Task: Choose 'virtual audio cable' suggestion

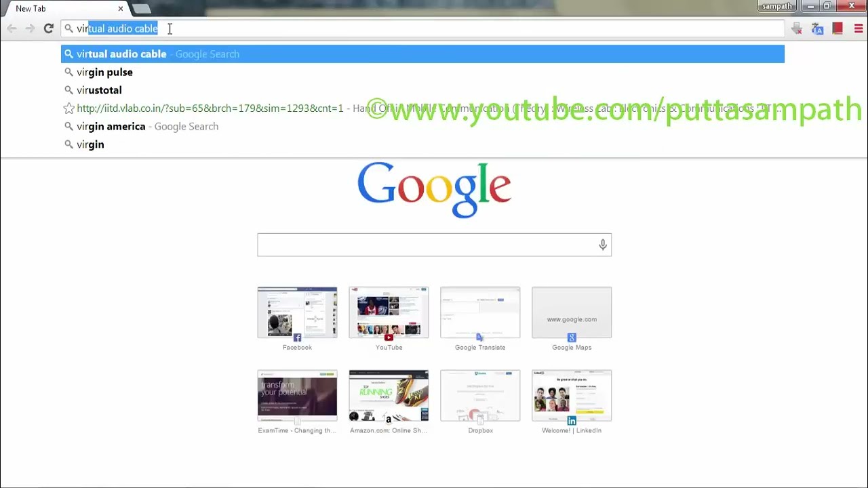Action: pyautogui.click(x=422, y=54)
